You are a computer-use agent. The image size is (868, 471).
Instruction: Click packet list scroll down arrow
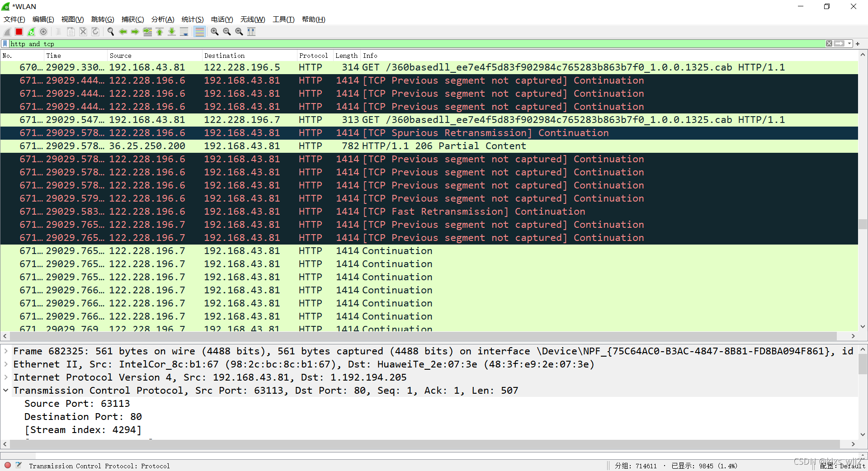coord(863,326)
